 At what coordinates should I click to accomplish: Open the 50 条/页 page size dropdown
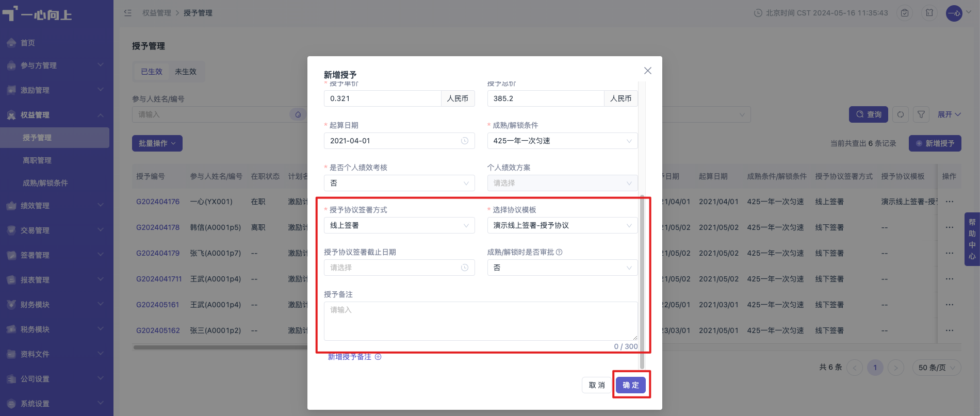click(937, 368)
